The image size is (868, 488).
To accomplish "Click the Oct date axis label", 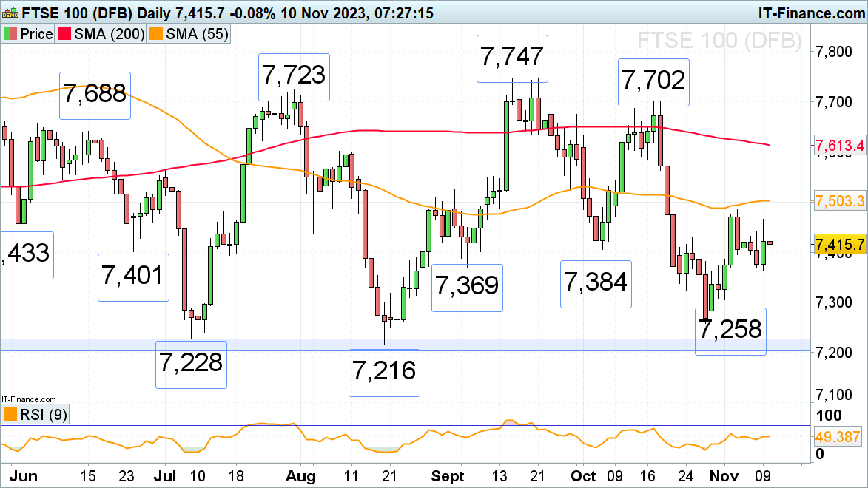I will (582, 476).
